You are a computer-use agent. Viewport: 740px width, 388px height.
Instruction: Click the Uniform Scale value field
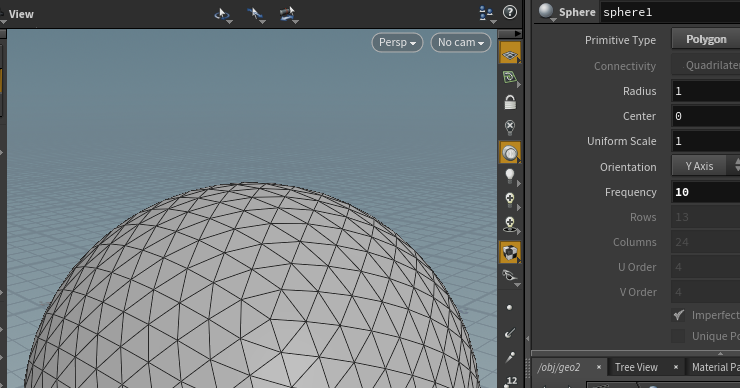tap(706, 141)
